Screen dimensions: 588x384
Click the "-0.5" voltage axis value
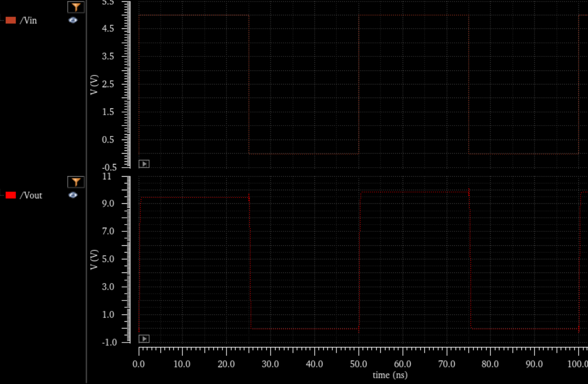click(x=109, y=168)
